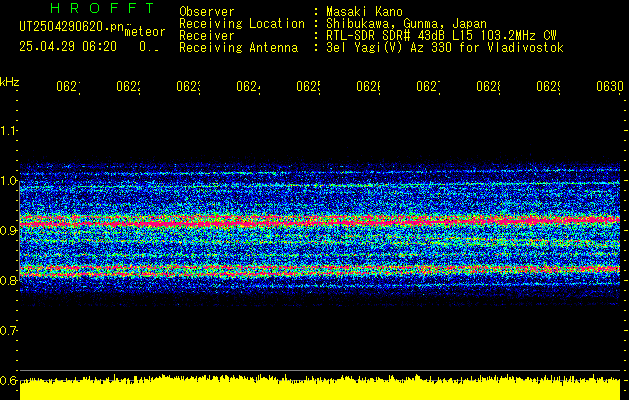Select the file name UT2504290620.pn
629x400 pixels.
coord(71,27)
